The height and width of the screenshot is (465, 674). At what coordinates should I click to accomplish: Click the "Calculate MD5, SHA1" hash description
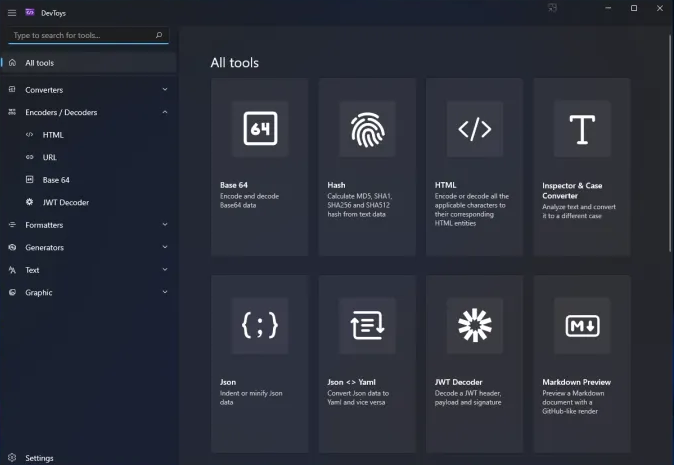[x=359, y=205]
